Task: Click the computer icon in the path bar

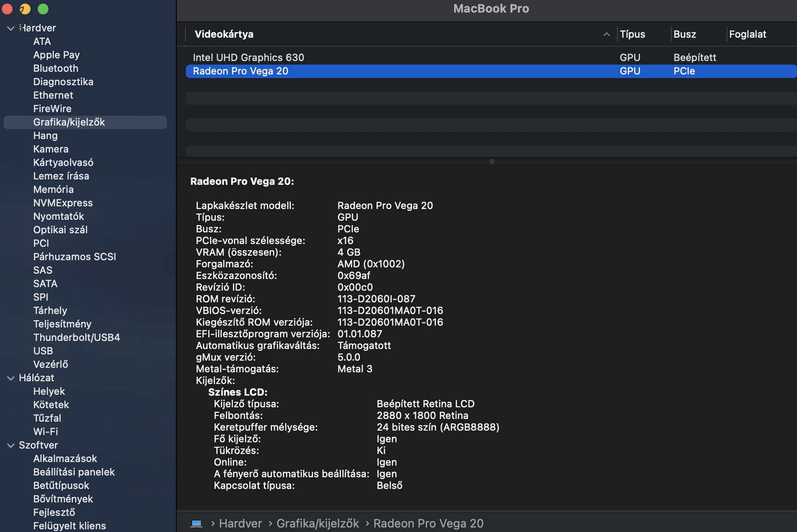Action: pos(197,523)
